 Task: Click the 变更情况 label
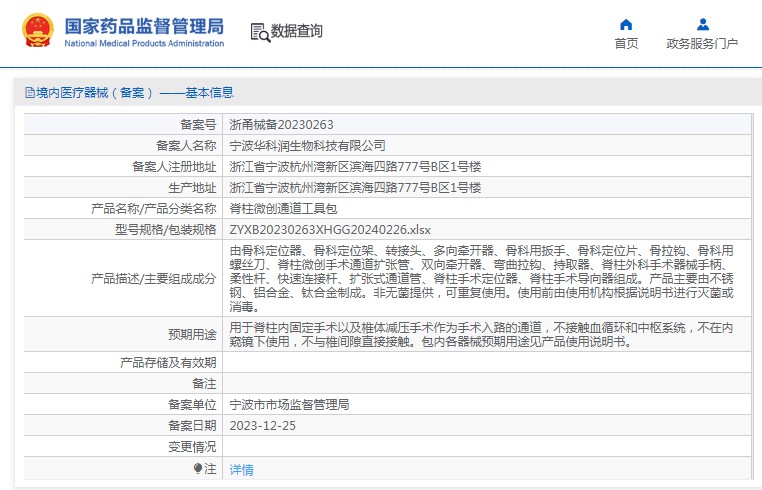[192, 447]
